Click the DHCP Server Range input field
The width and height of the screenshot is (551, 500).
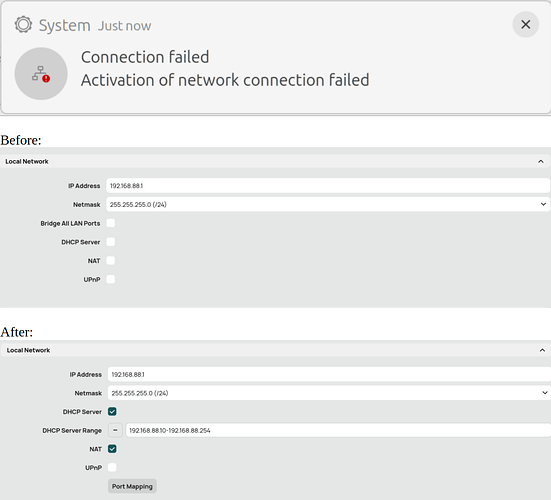(338, 430)
